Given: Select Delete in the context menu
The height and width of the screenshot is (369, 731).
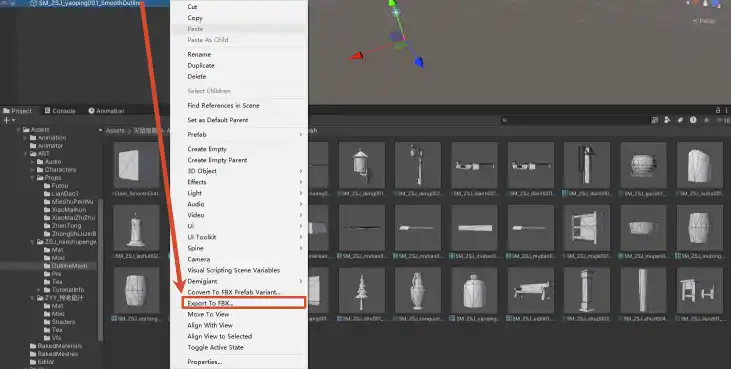Looking at the screenshot, I should [x=239, y=76].
